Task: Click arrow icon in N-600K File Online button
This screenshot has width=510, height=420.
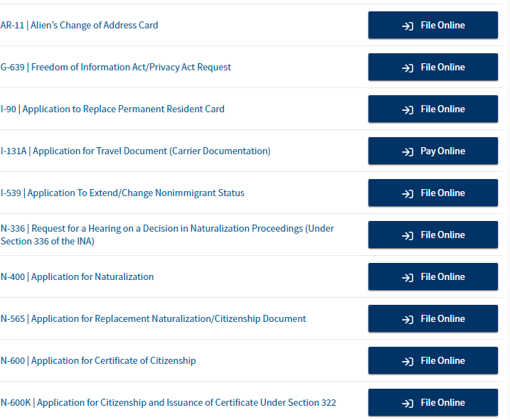Action: (x=408, y=404)
